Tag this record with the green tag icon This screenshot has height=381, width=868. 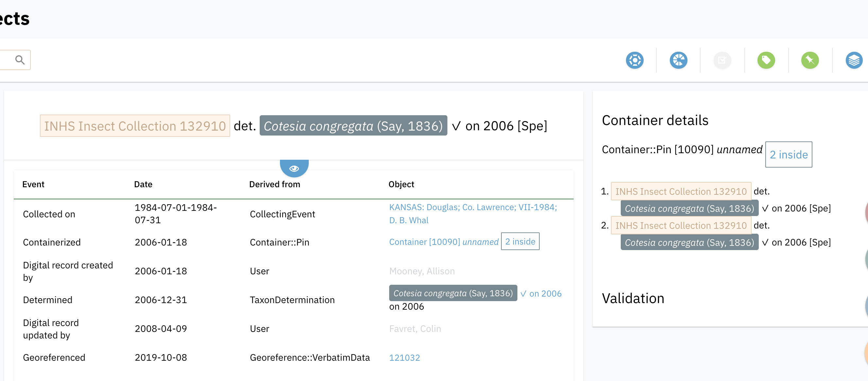pyautogui.click(x=766, y=60)
